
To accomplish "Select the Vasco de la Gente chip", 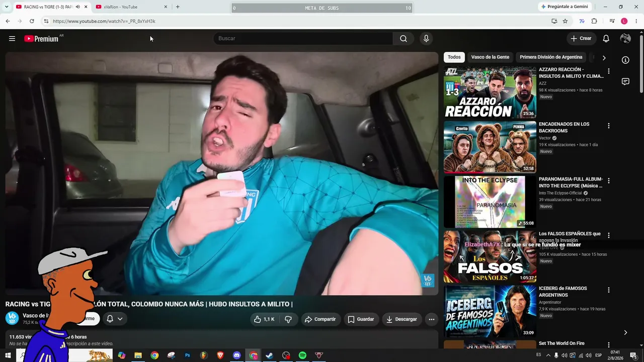I will pyautogui.click(x=490, y=57).
